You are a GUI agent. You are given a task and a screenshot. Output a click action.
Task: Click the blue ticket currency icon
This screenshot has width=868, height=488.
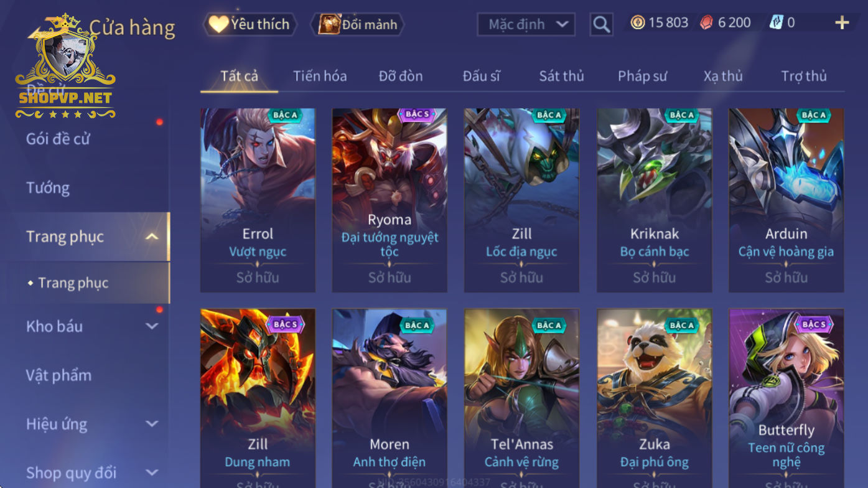pyautogui.click(x=776, y=23)
